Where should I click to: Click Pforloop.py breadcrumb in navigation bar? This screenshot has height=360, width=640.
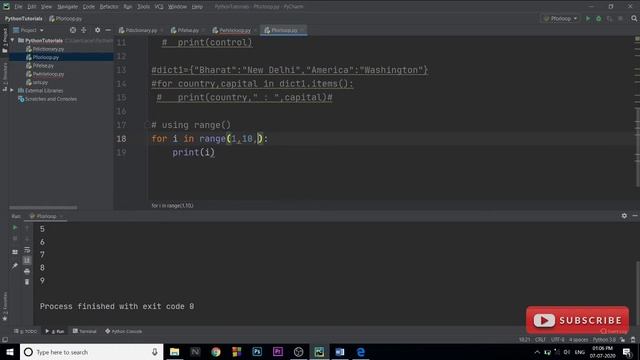click(x=65, y=19)
